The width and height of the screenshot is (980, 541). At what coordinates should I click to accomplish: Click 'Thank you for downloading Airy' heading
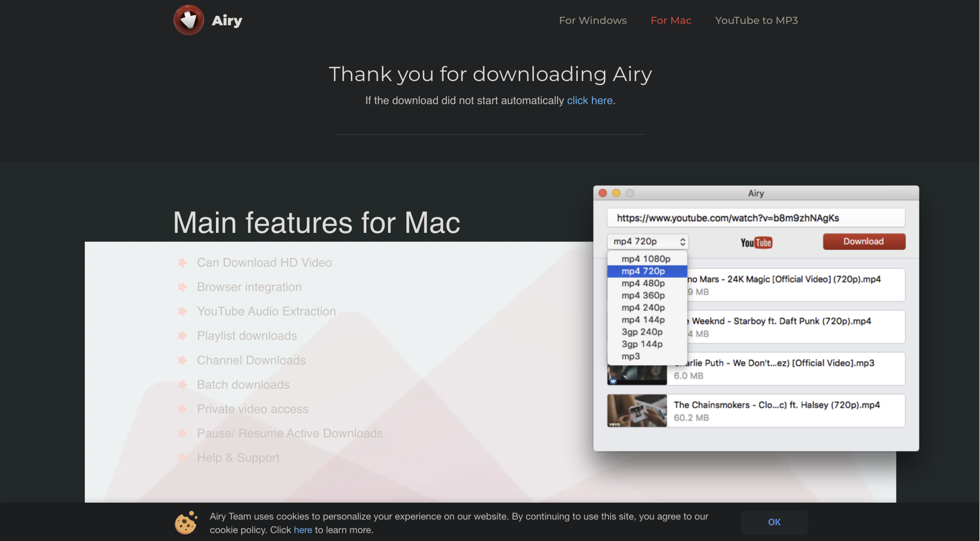[490, 74]
